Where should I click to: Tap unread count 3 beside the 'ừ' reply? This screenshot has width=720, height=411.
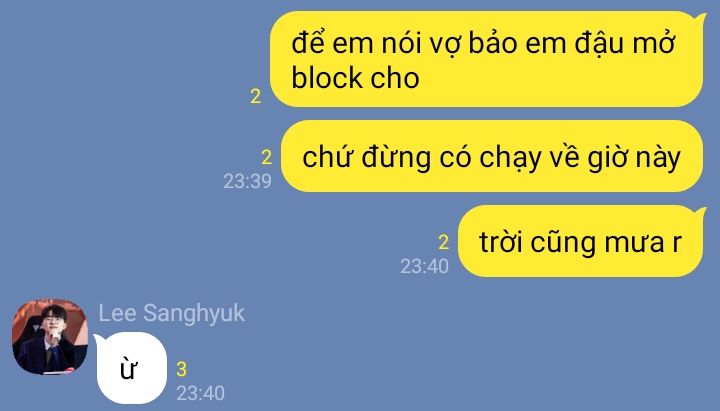click(182, 369)
